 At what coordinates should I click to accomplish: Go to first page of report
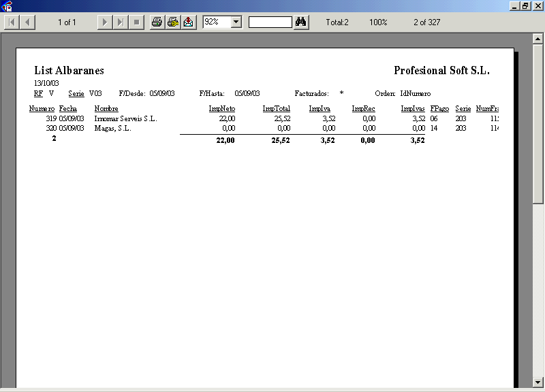(12, 22)
